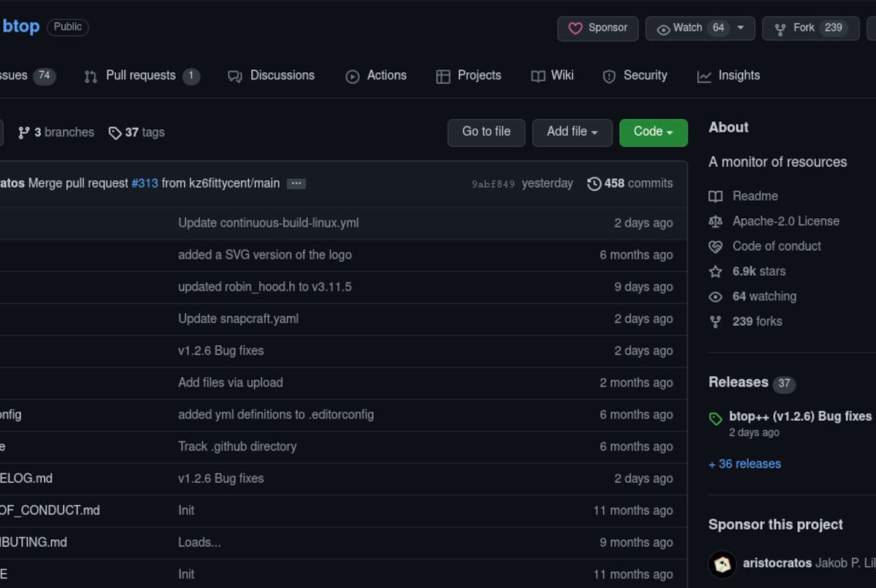This screenshot has height=588, width=876.
Task: Expand the green Code dropdown
Action: tap(653, 132)
